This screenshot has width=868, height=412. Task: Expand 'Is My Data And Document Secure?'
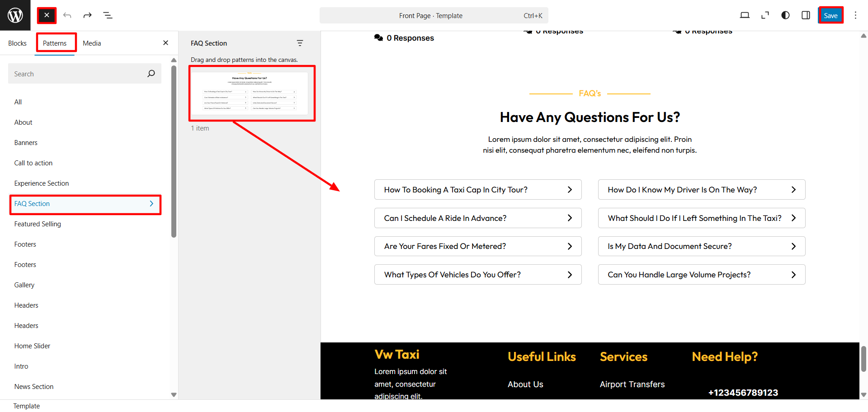click(x=701, y=246)
